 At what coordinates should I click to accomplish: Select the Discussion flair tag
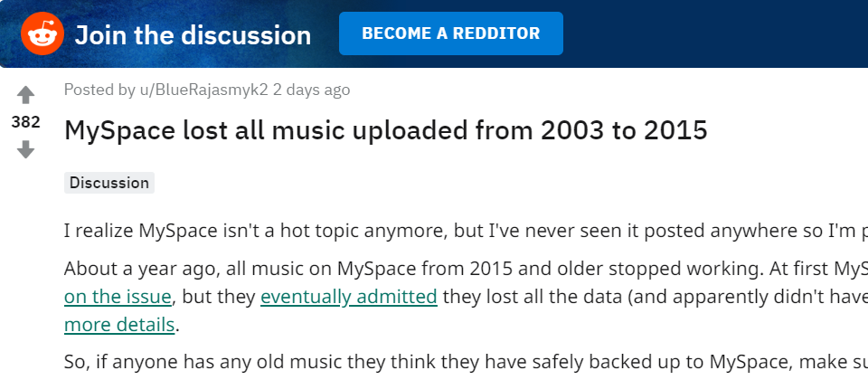pos(109,183)
